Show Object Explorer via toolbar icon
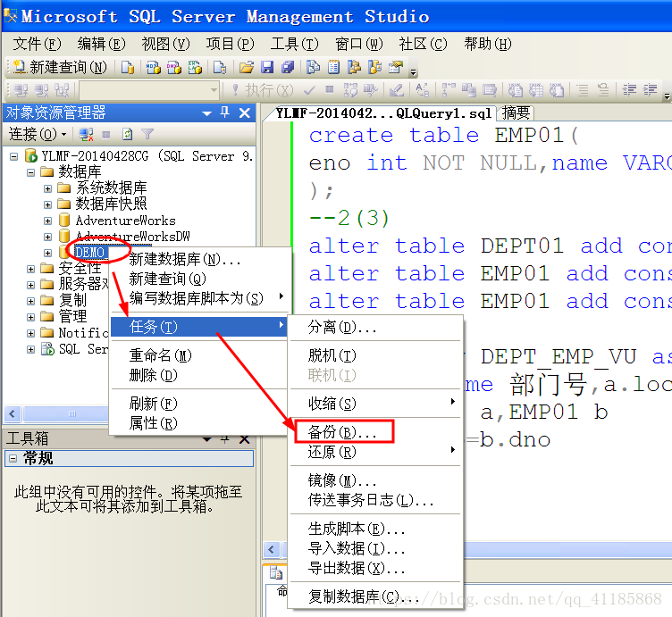672x617 pixels. click(355, 67)
